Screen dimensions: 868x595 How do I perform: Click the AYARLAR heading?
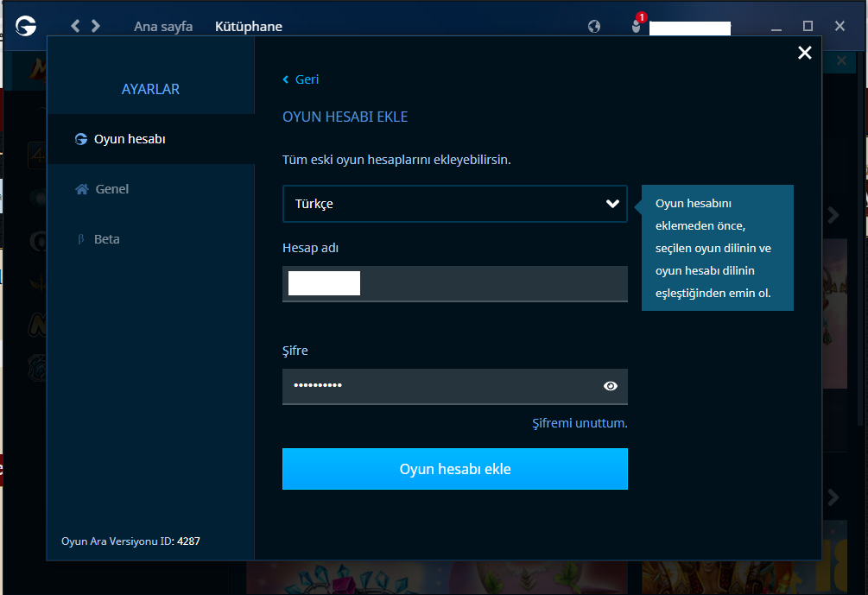(150, 89)
